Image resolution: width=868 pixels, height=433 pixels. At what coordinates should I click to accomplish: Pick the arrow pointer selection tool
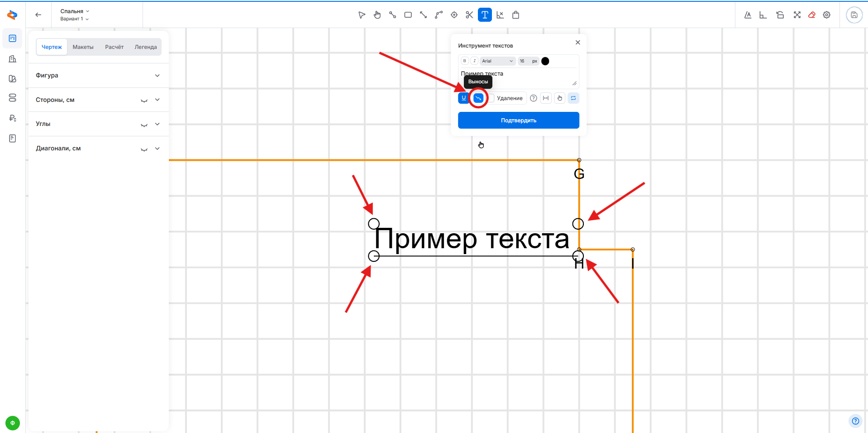coord(362,15)
